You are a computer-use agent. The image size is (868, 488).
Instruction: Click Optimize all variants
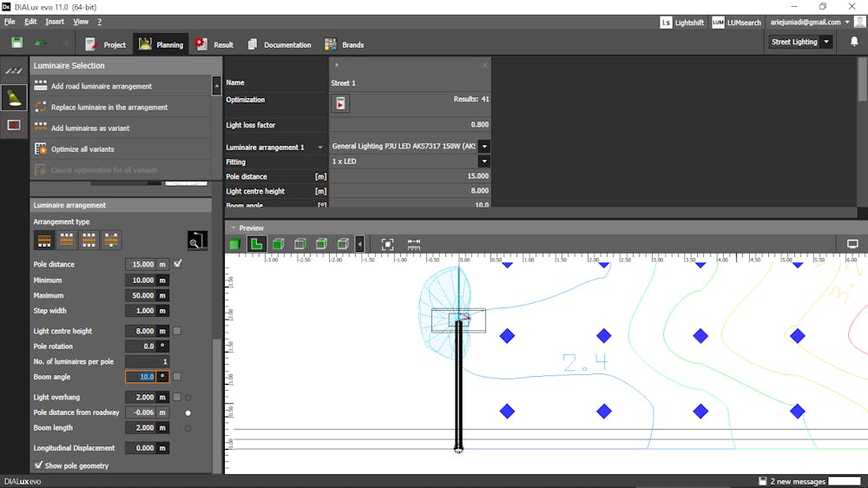(x=82, y=149)
